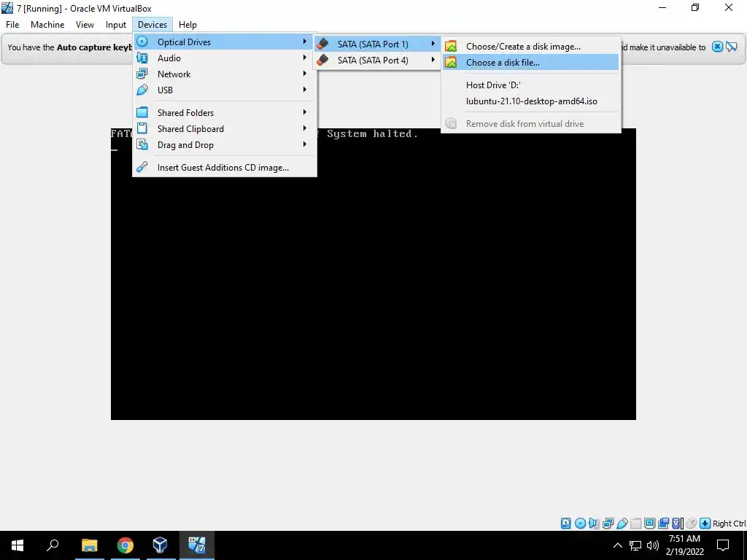747x560 pixels.
Task: Expand the Audio submenu arrow
Action: click(x=304, y=58)
